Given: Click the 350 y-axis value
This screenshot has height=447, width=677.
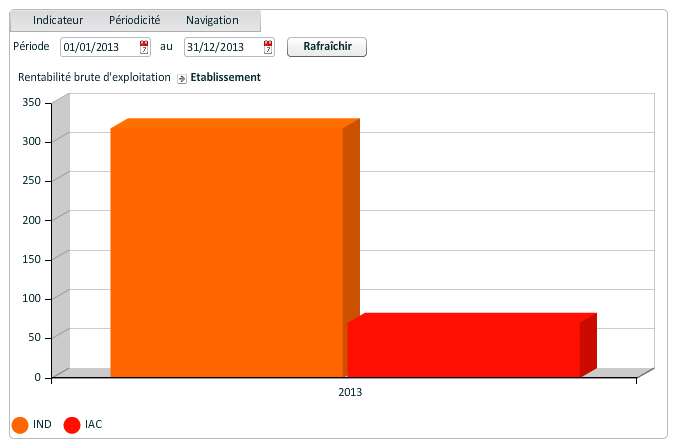Looking at the screenshot, I should pos(32,102).
